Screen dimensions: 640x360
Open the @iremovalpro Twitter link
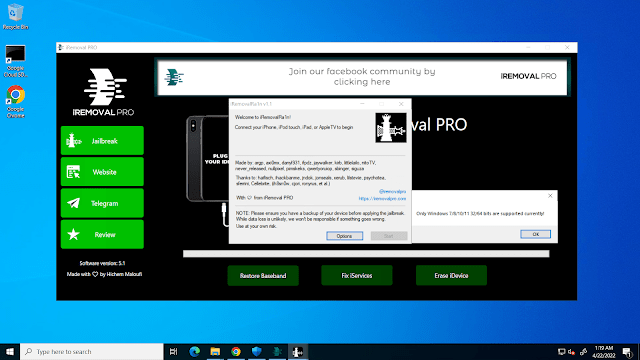[392, 191]
